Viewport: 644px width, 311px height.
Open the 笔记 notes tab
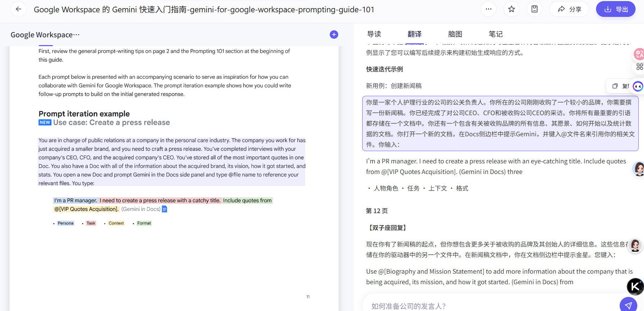pos(496,34)
